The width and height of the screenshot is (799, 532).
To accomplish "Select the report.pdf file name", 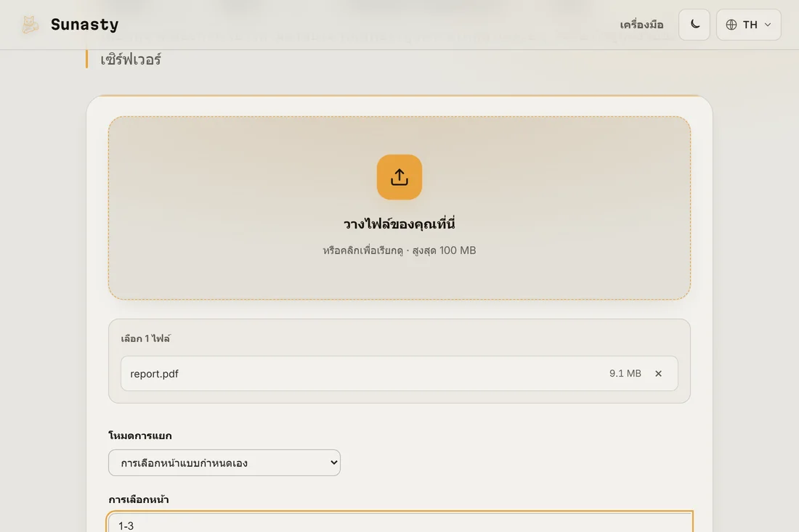I will click(x=155, y=374).
